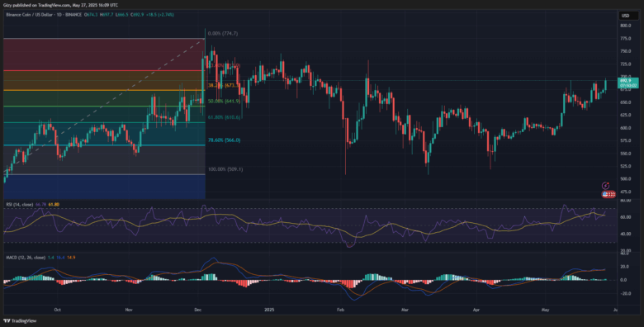Click the 40.00 RSI scale label
The image size is (644, 327).
click(x=627, y=235)
